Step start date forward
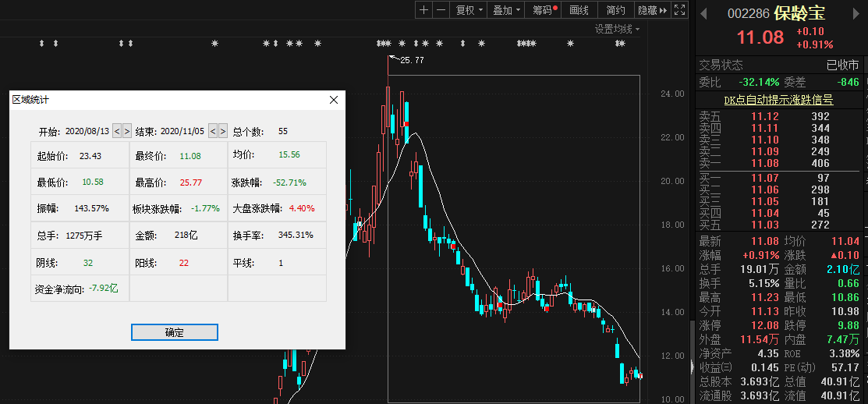This screenshot has height=404, width=868. pyautogui.click(x=127, y=131)
